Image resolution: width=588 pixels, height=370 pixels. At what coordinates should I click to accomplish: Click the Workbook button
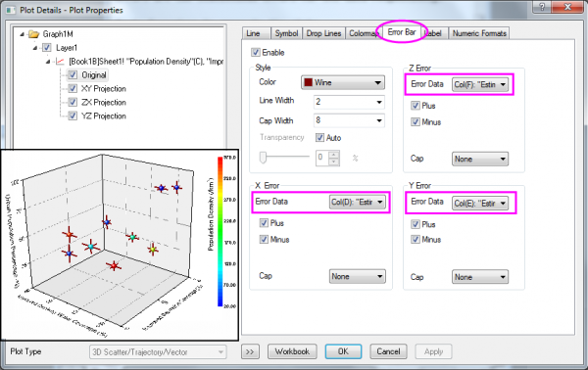click(292, 351)
